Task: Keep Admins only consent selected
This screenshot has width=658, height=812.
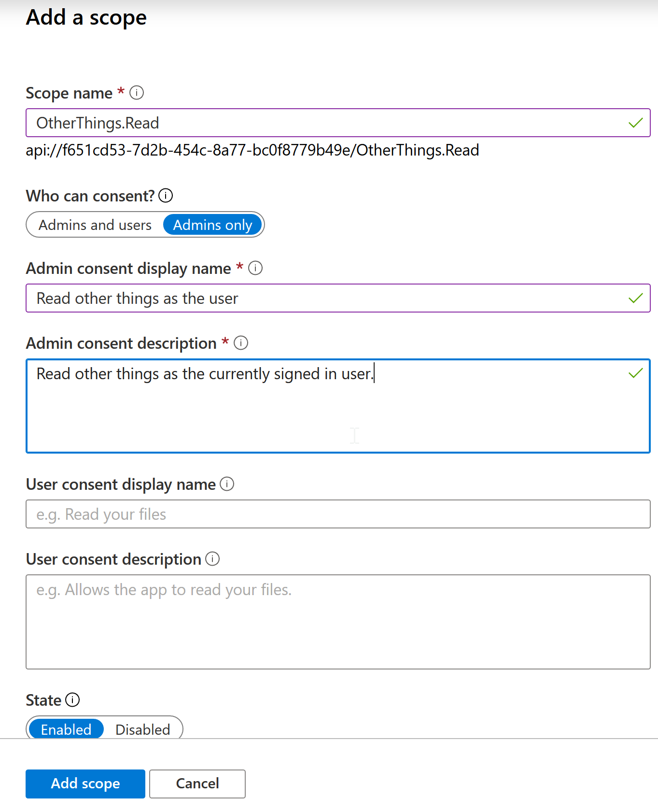Action: coord(212,225)
